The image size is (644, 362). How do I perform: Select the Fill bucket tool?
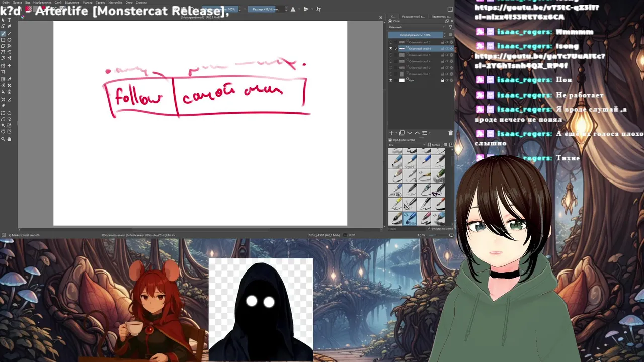(3, 92)
